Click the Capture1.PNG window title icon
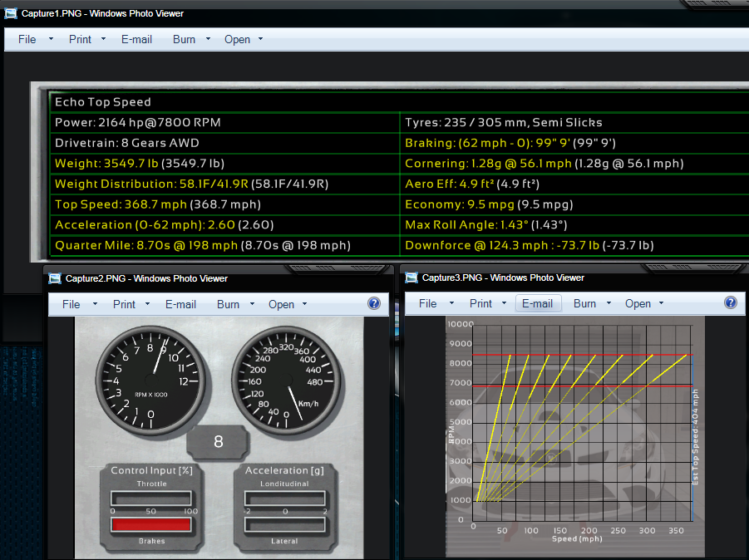This screenshot has height=560, width=749. pyautogui.click(x=11, y=13)
